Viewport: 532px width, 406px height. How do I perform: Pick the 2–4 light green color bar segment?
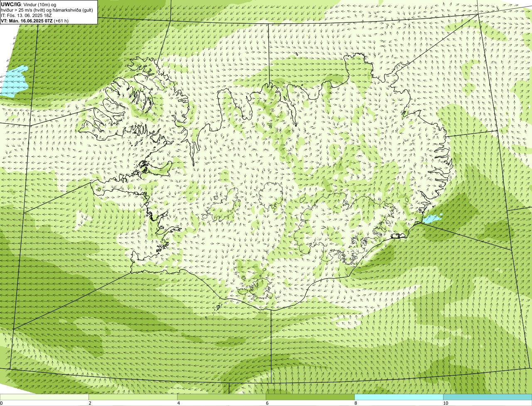click(x=133, y=397)
